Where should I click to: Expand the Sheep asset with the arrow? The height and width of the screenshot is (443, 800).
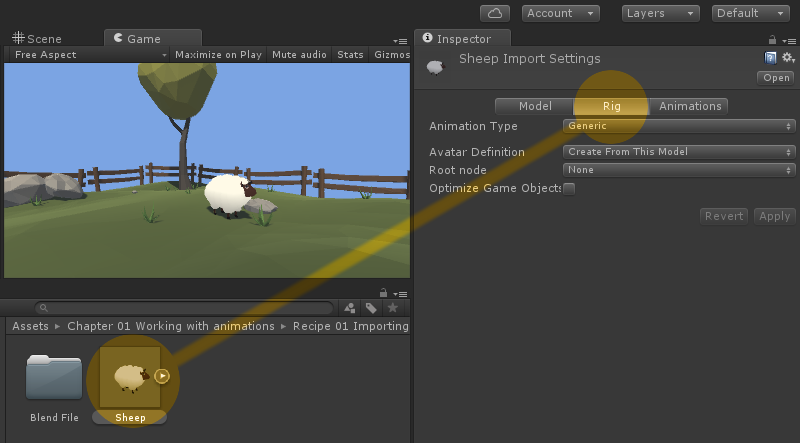162,376
